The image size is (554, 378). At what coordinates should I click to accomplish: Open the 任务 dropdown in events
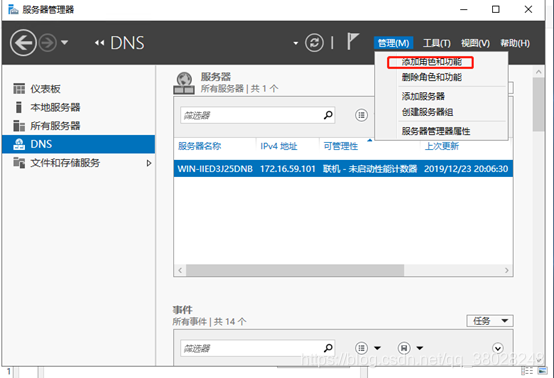[x=490, y=321]
